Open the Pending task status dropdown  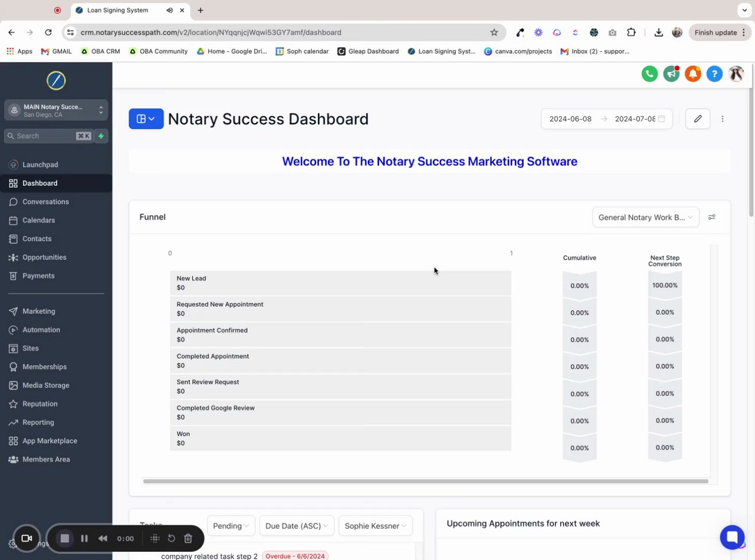pos(231,526)
